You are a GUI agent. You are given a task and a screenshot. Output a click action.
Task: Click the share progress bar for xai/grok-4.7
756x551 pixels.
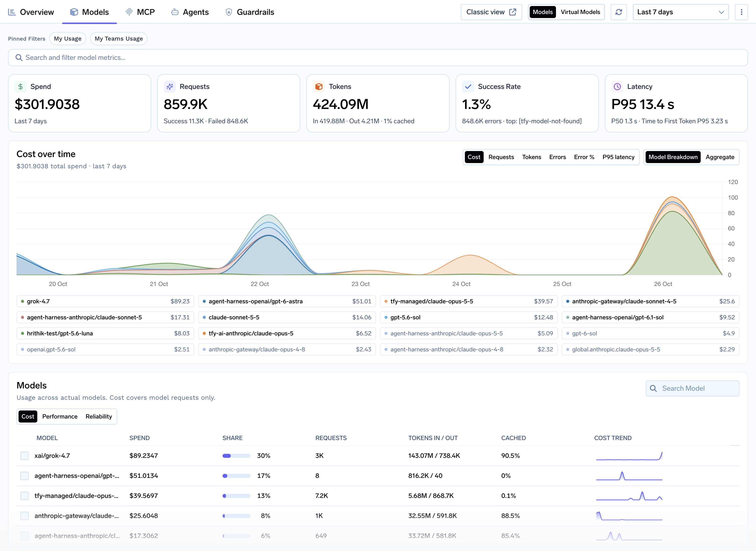[x=236, y=456]
